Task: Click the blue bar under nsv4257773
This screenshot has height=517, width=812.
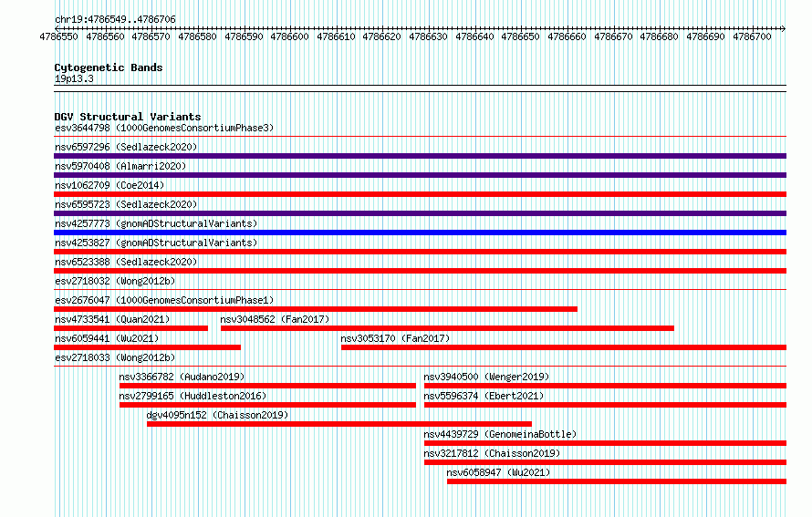Action: [x=420, y=233]
